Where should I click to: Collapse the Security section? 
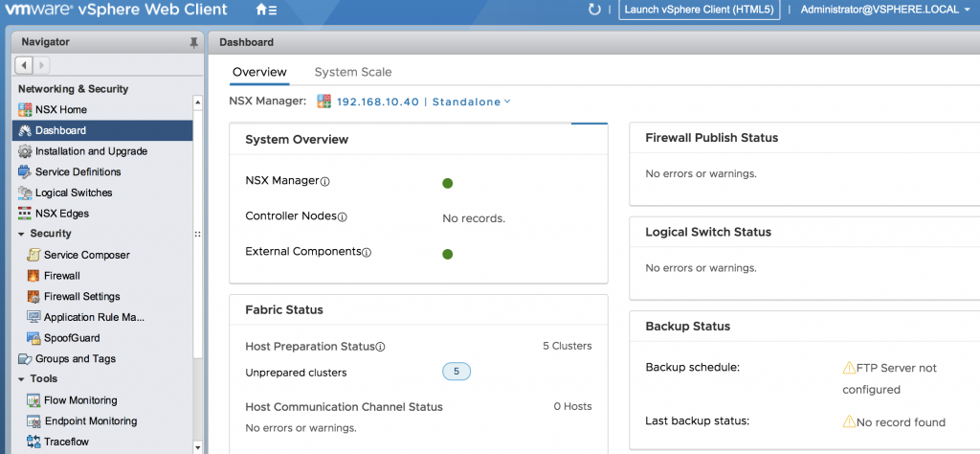pos(21,234)
